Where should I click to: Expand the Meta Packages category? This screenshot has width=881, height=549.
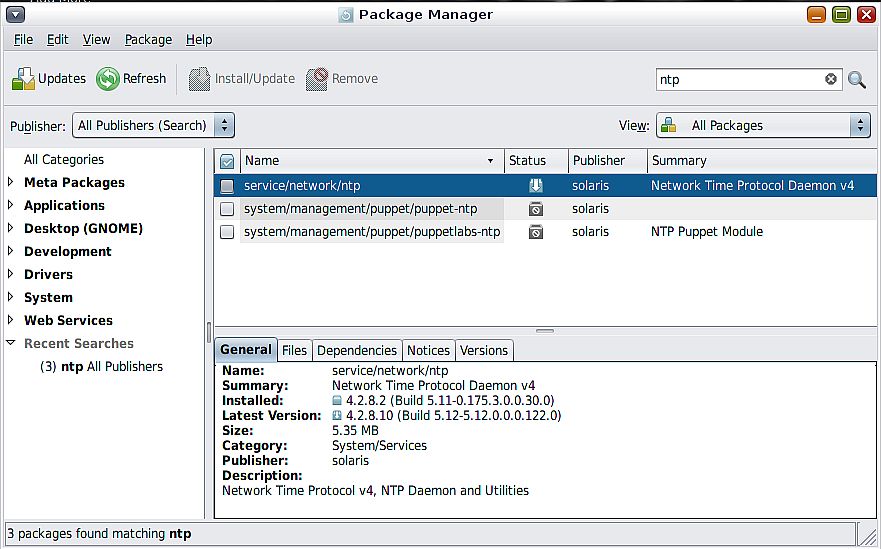tap(11, 182)
